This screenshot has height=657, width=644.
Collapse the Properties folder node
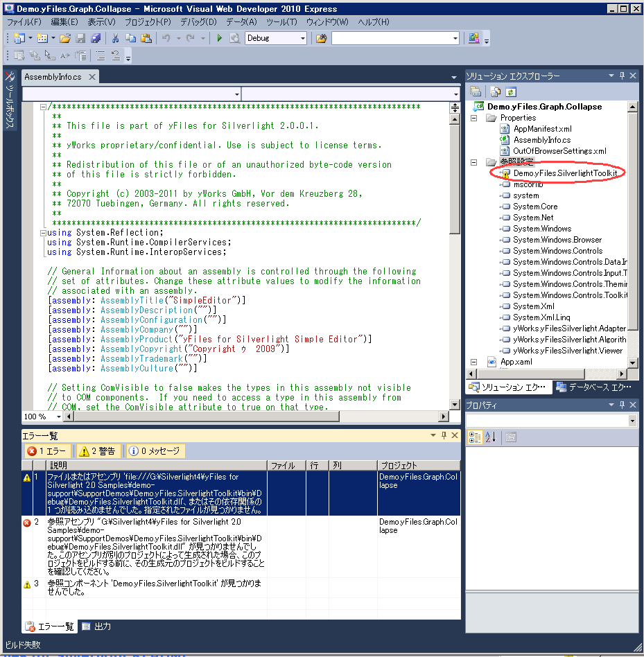[x=474, y=118]
